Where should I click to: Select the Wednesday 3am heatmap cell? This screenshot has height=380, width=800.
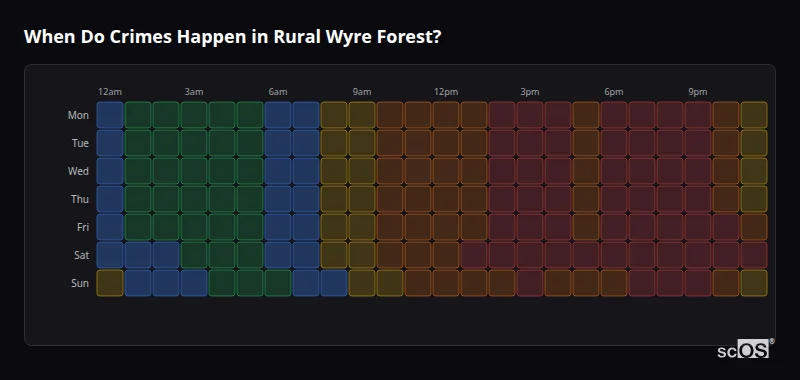coord(194,171)
